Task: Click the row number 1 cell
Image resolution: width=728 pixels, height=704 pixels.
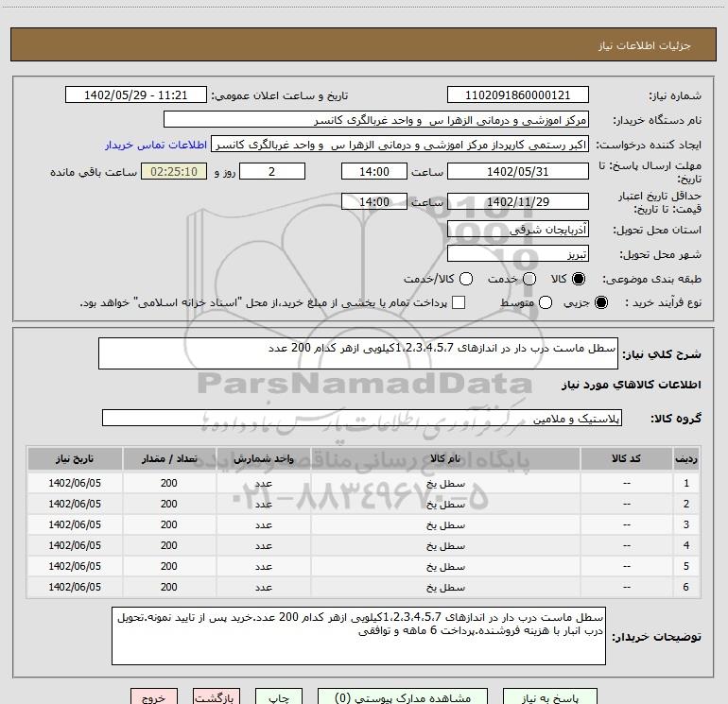Action: click(686, 483)
